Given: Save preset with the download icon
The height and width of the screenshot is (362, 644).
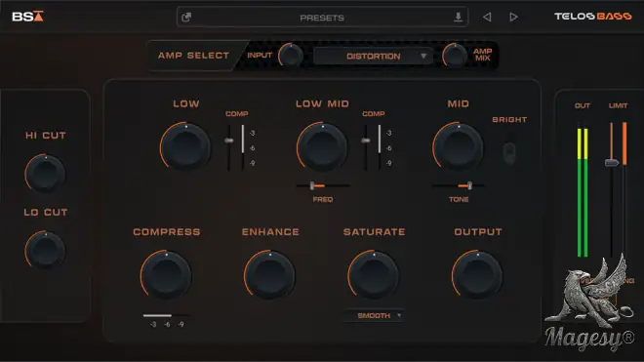Looking at the screenshot, I should point(458,18).
